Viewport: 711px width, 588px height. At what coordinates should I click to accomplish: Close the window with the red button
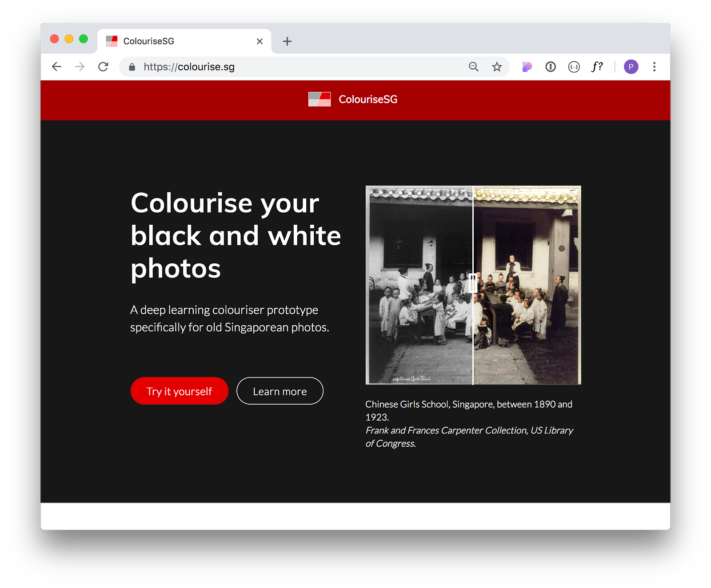click(55, 39)
